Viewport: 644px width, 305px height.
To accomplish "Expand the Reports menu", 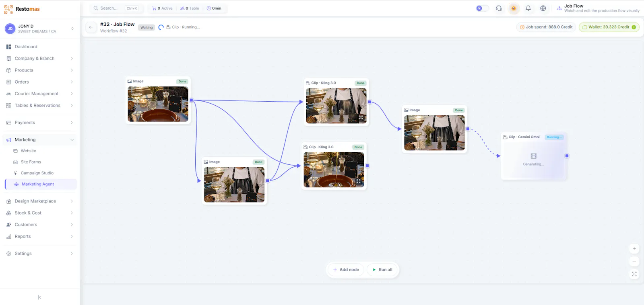I will 39,236.
